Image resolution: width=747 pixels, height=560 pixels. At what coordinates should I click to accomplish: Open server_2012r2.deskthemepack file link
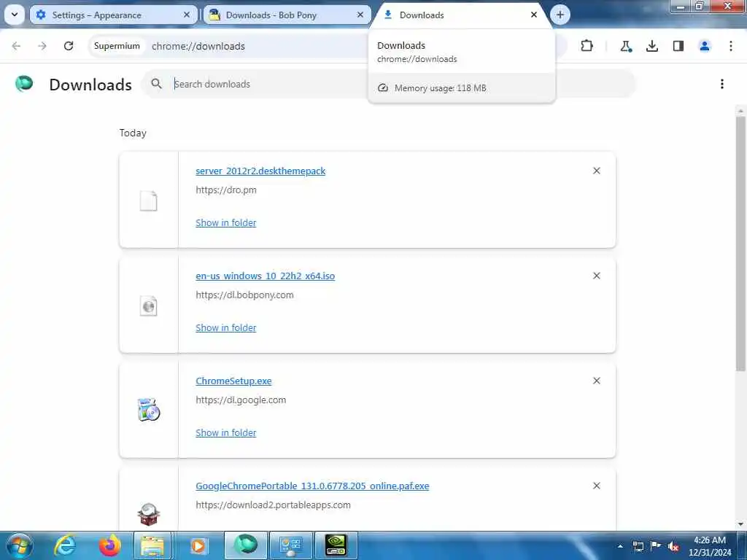coord(260,171)
